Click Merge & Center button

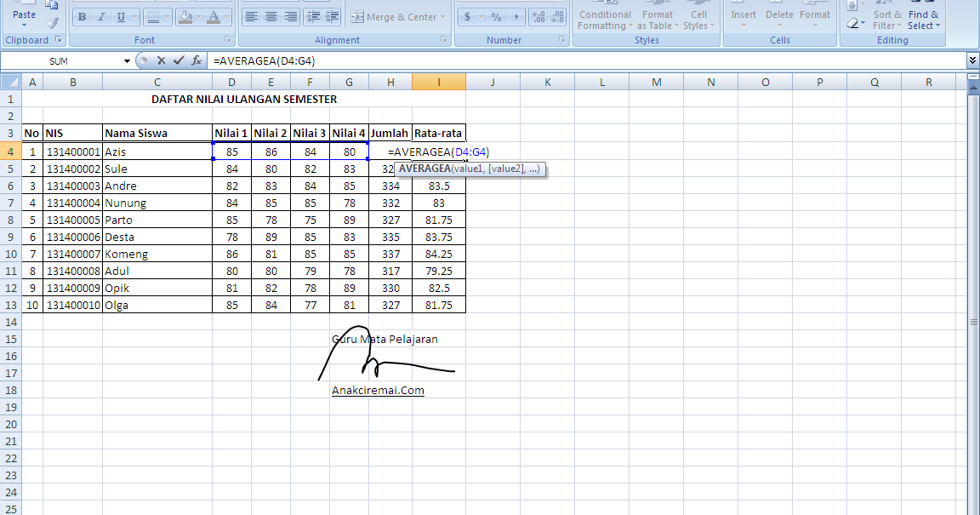pos(393,17)
